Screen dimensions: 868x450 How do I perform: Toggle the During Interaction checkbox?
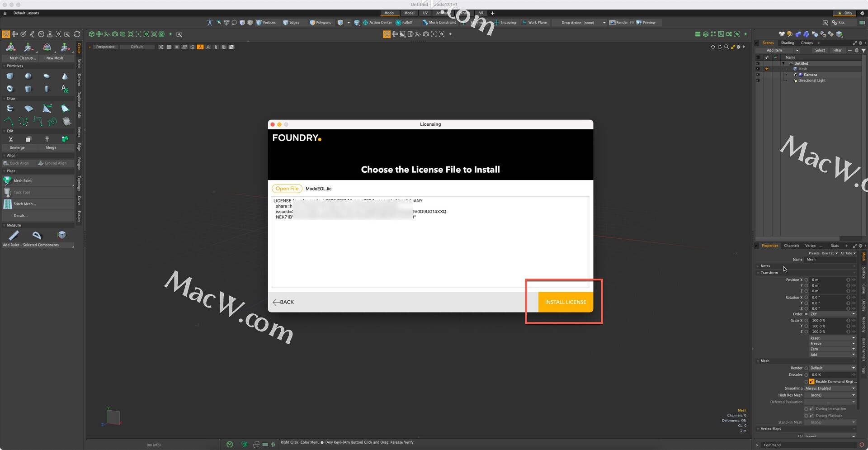811,409
